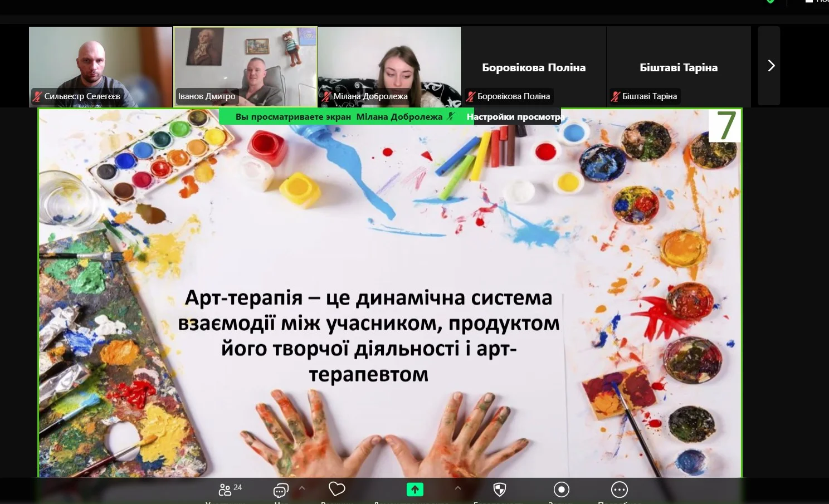Viewport: 829px width, 504px height.
Task: Click the green encryption shield at top
Action: [x=771, y=2]
